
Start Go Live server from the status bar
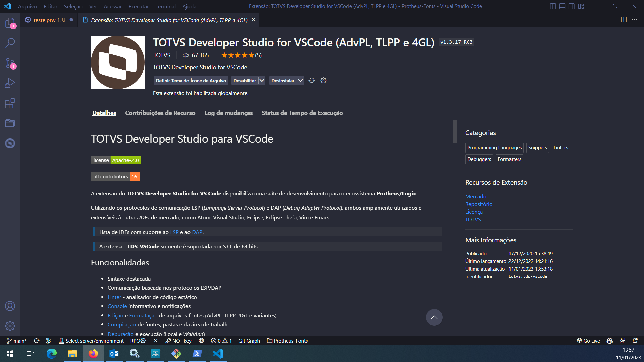[588, 341]
